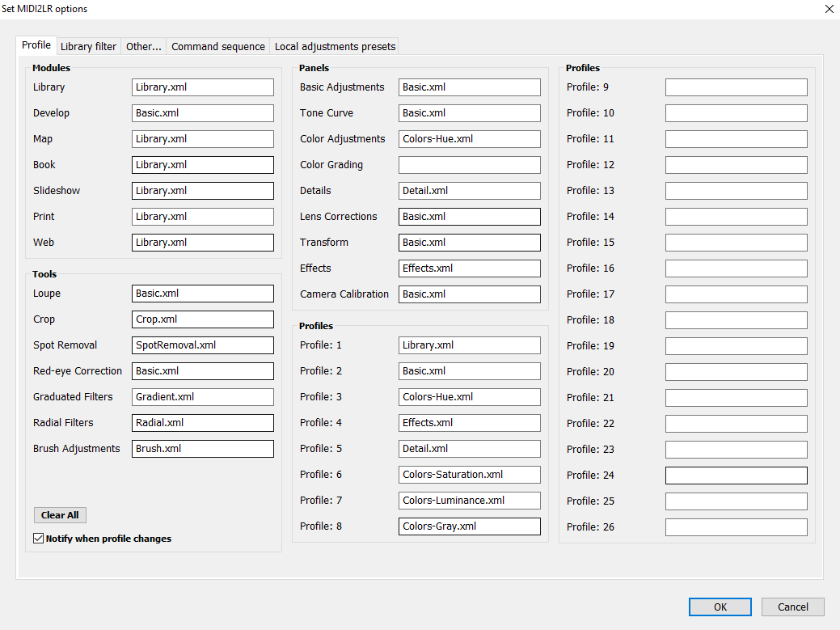840x630 pixels.
Task: Click the Develop module profile field
Action: click(x=202, y=113)
